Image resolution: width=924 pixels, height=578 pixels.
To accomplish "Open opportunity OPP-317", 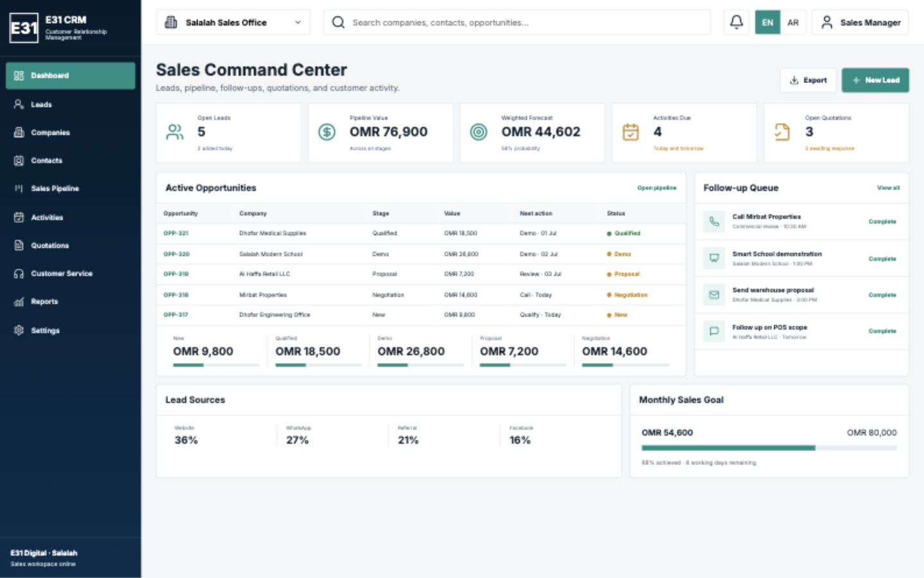I will click(176, 315).
